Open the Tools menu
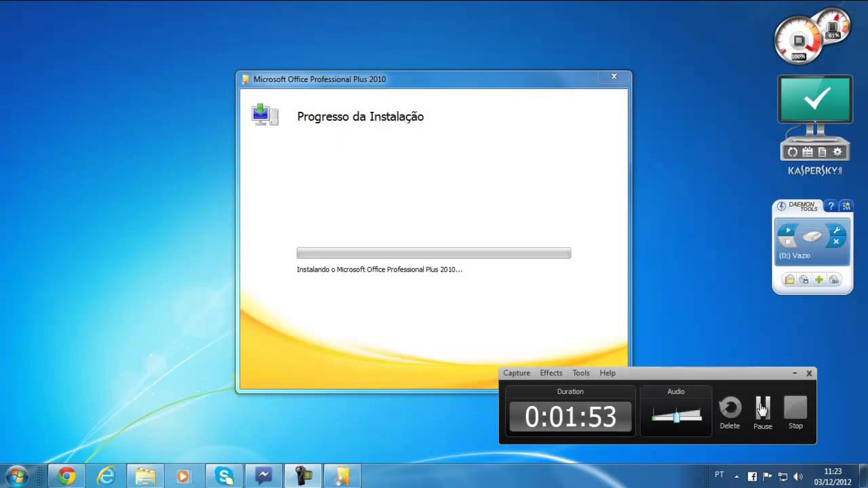 [x=581, y=373]
